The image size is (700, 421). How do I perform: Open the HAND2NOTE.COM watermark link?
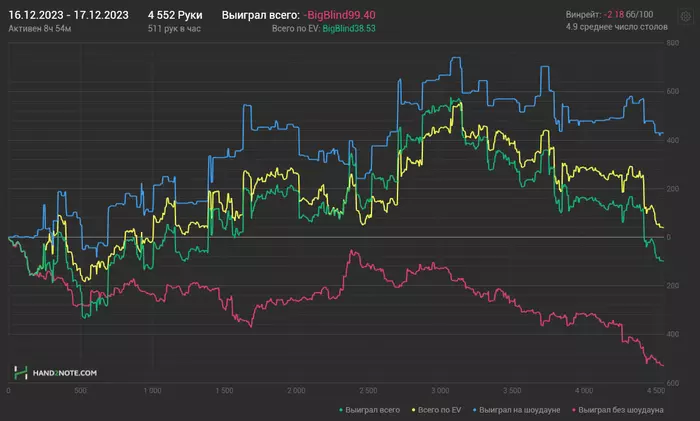(x=65, y=373)
